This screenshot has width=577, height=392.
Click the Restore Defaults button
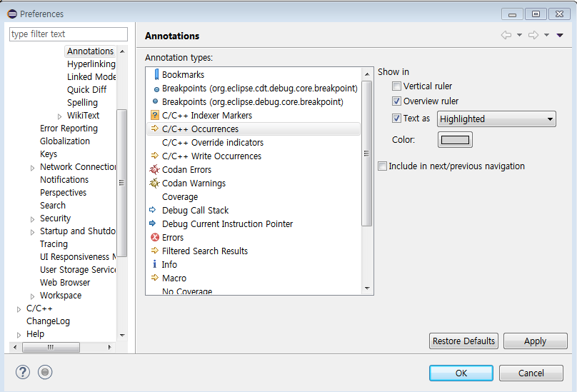coord(463,341)
